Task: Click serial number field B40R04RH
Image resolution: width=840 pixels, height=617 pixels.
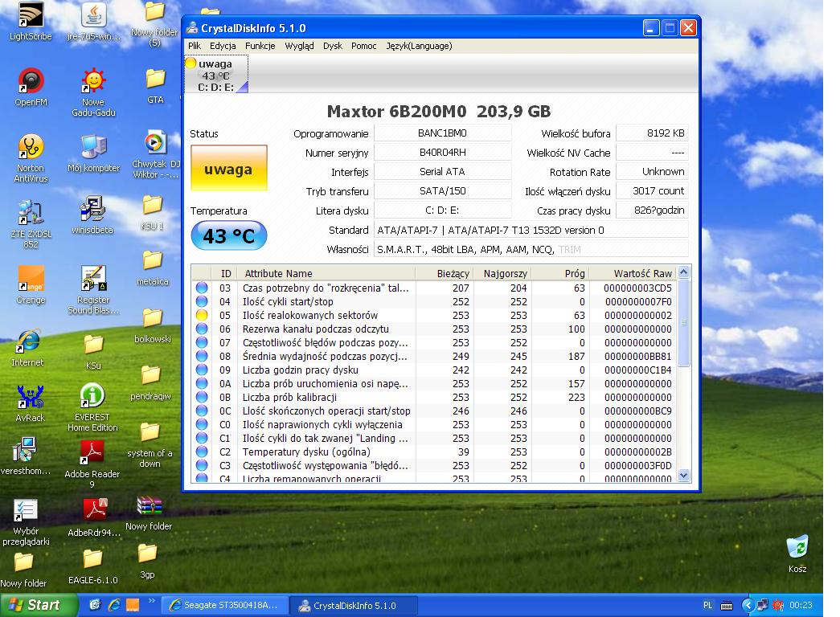Action: pos(442,153)
